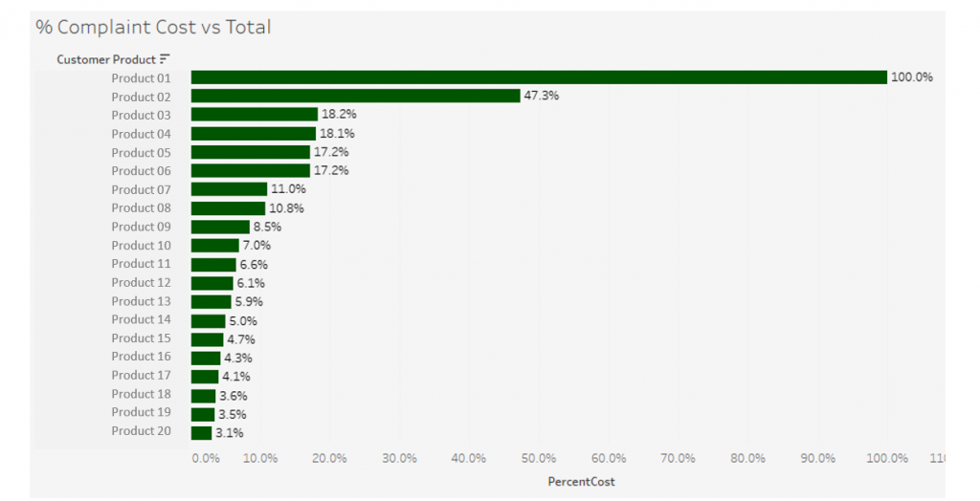Click the Product 07 row label

point(141,189)
